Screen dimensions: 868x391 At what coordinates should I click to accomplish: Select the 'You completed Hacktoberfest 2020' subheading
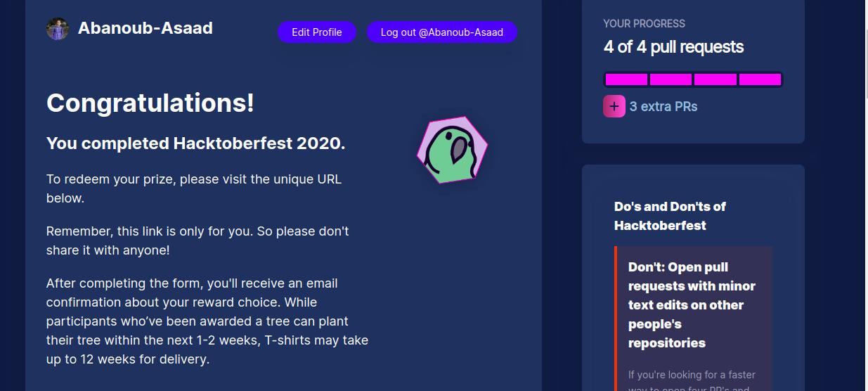click(x=196, y=143)
